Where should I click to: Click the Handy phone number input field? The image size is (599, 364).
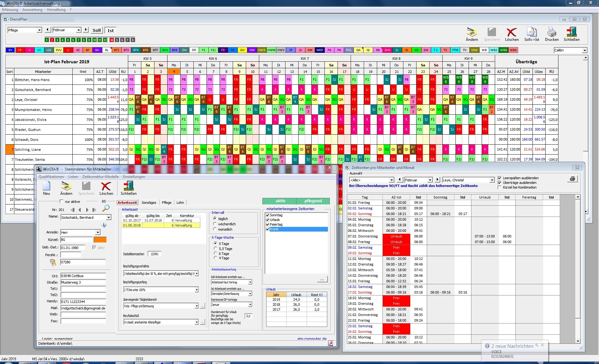[83, 301]
